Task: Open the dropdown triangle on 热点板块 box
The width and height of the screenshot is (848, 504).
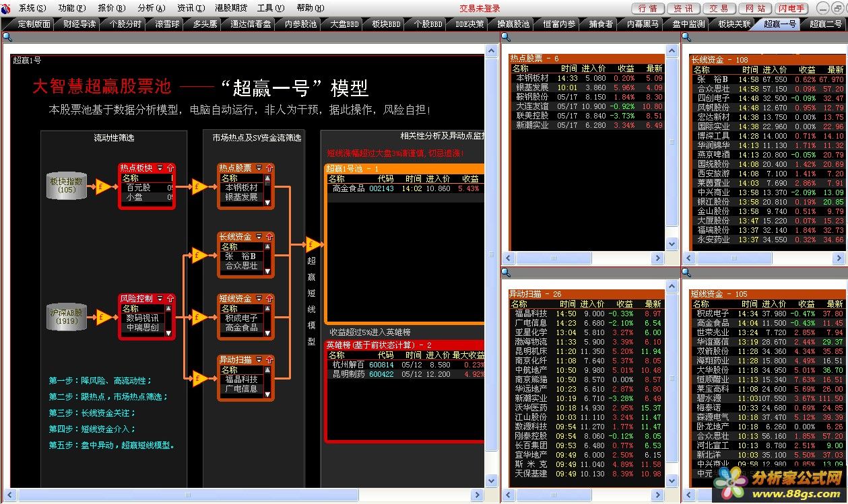Action: point(160,168)
